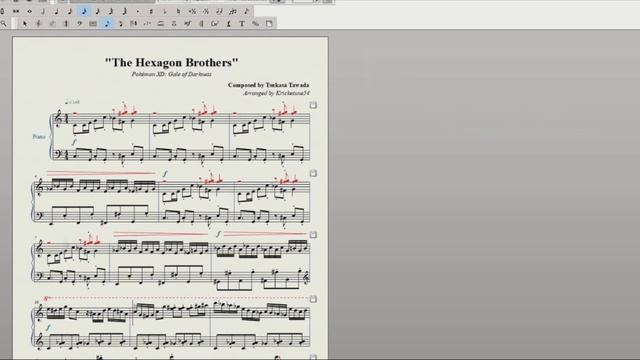Select the Speedy Entry tool
This screenshot has width=640, height=360.
121,24
